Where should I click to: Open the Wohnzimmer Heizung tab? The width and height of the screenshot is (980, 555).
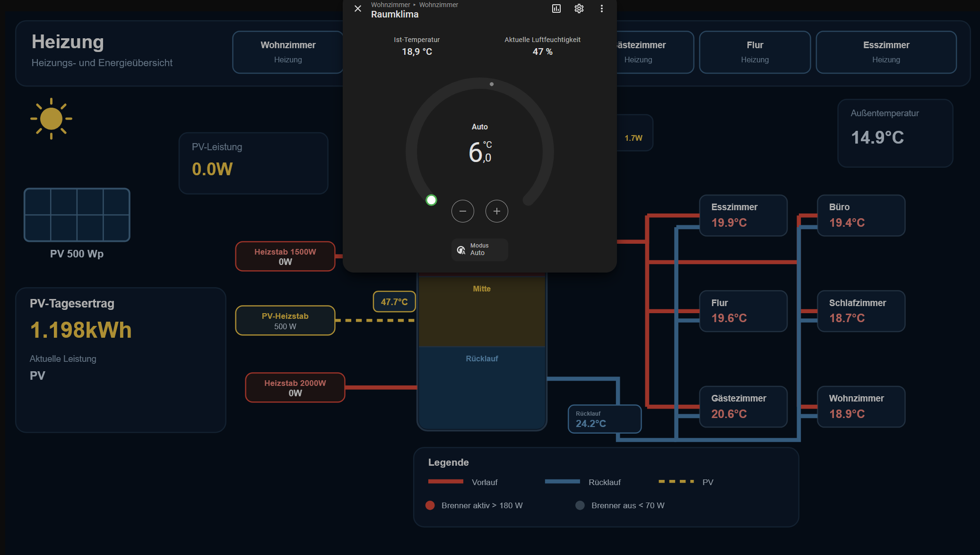pyautogui.click(x=288, y=52)
